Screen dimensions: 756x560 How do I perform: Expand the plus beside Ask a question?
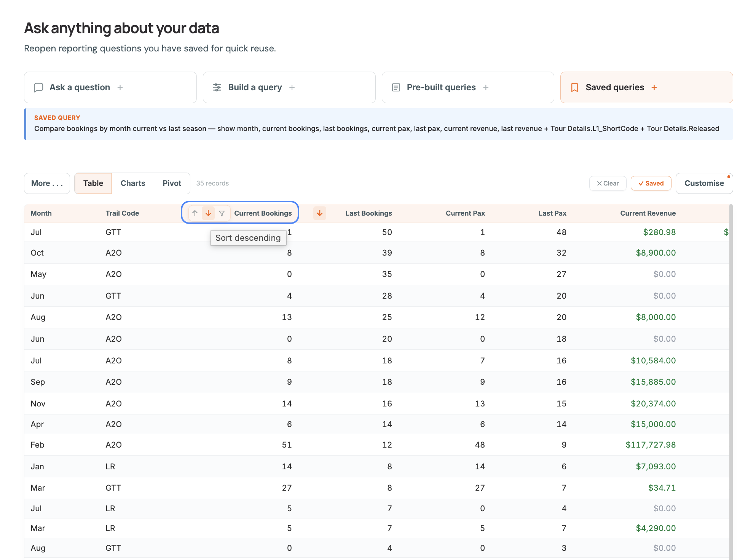pos(120,88)
